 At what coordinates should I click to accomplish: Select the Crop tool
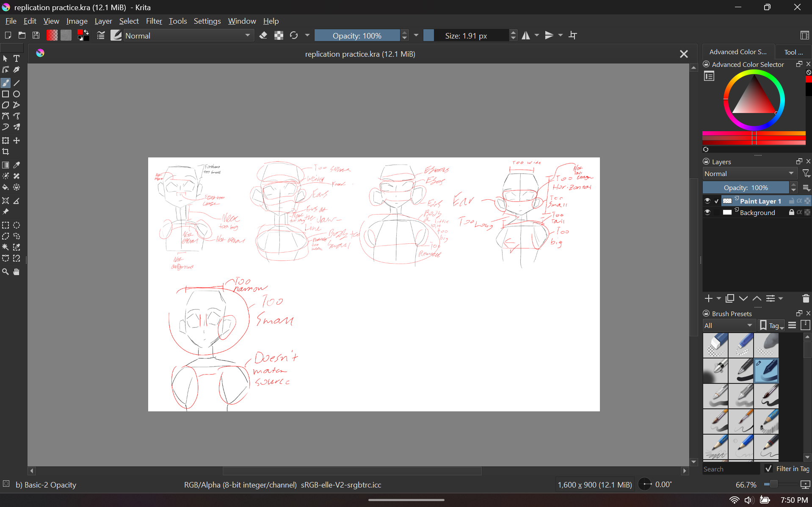[x=6, y=152]
